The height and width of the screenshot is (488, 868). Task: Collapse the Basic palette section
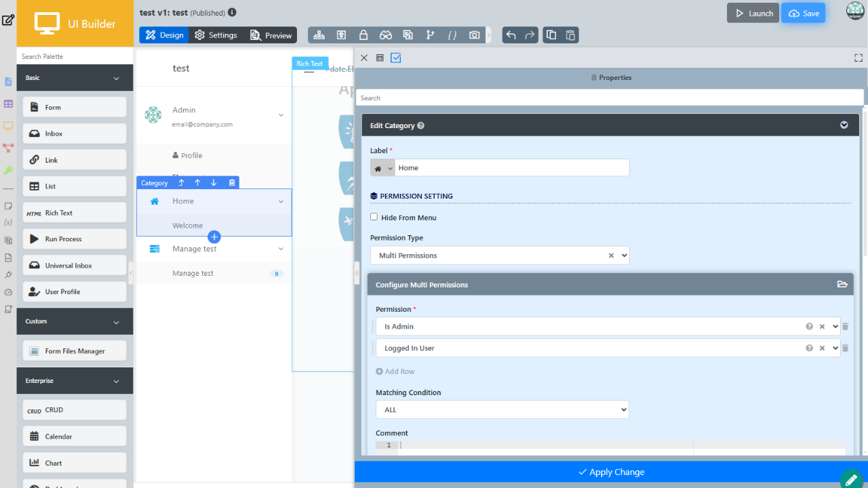click(116, 79)
